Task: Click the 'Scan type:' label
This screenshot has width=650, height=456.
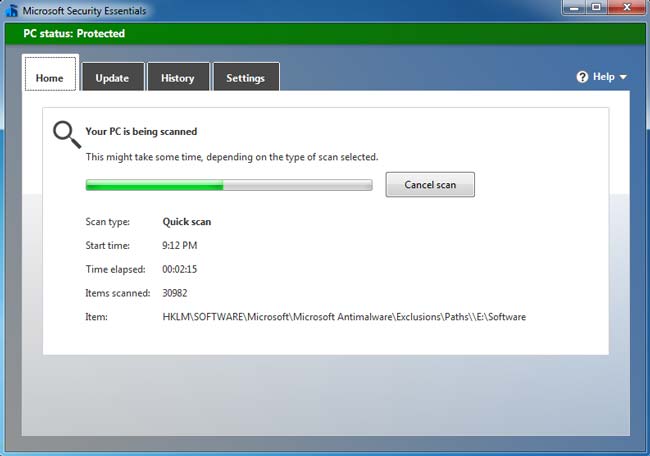Action: (x=107, y=222)
